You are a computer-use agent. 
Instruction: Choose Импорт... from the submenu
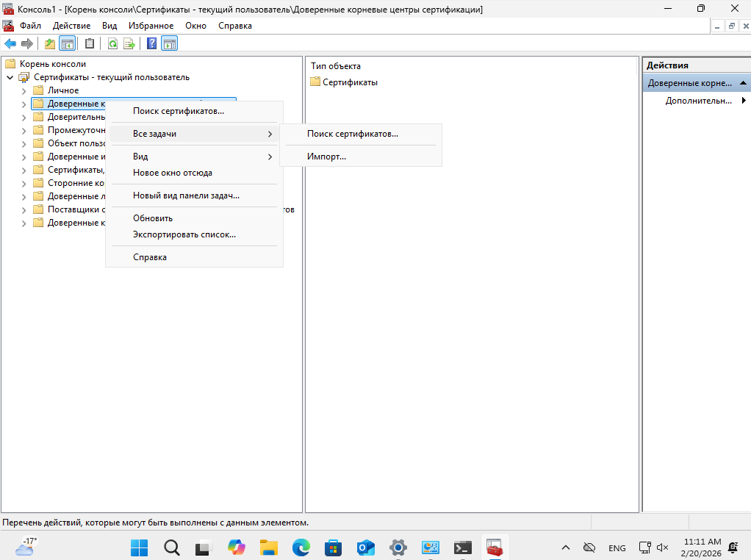click(x=326, y=157)
